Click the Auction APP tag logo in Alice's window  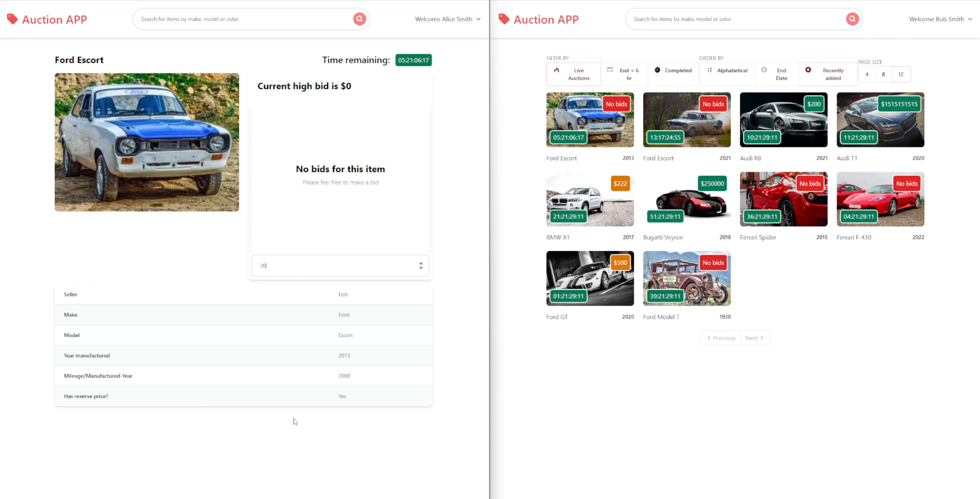tap(12, 19)
